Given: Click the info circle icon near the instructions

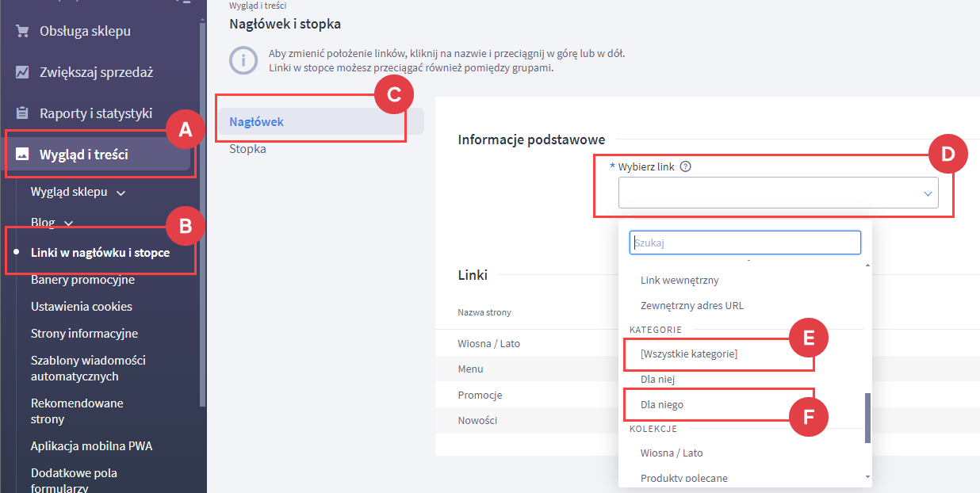Looking at the screenshot, I should (243, 61).
